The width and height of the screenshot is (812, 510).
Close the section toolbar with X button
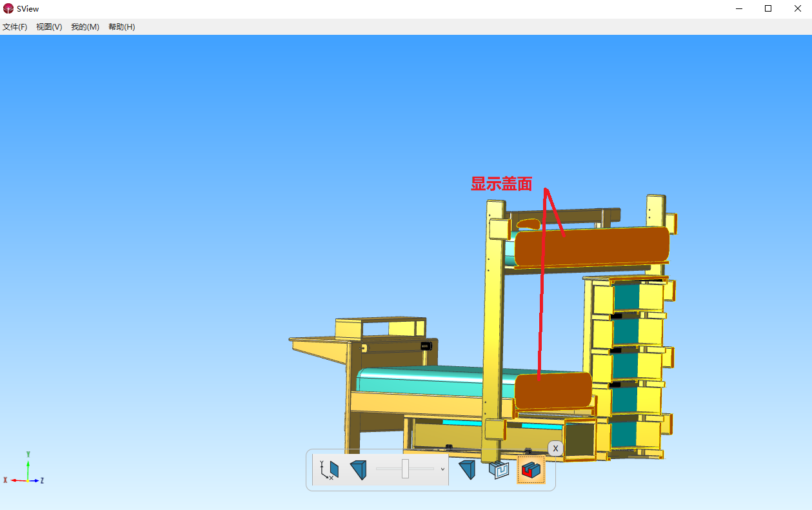click(555, 448)
